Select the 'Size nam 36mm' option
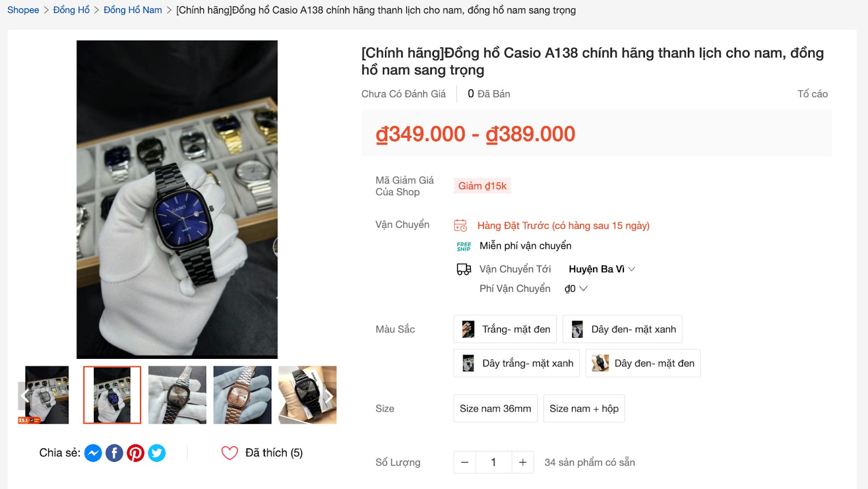Viewport: 868px width, 489px height. click(x=495, y=408)
